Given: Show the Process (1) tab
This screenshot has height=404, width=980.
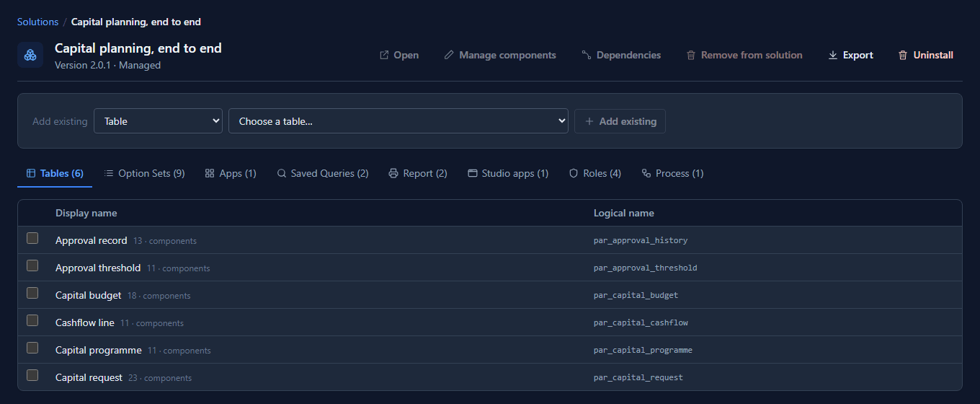Looking at the screenshot, I should pos(673,173).
